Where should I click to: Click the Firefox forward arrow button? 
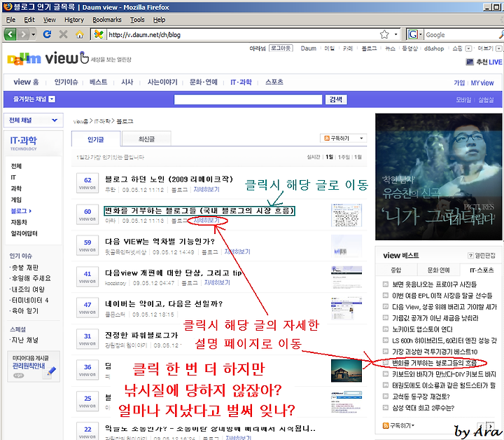[23, 34]
